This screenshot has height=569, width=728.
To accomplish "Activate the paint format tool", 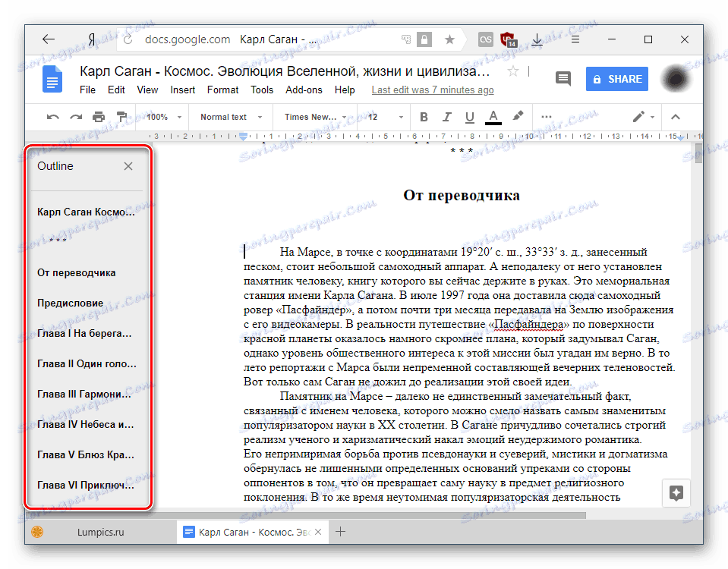I will (121, 117).
